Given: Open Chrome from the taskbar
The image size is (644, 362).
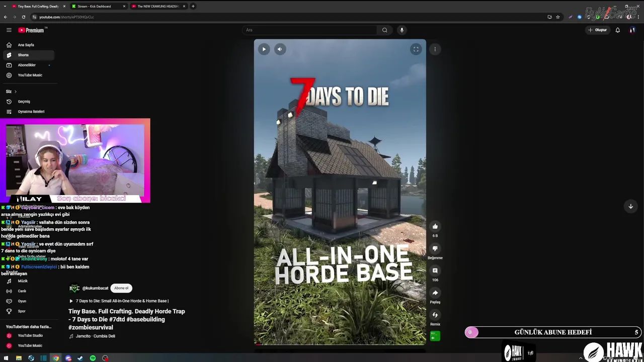Looking at the screenshot, I should (56, 358).
